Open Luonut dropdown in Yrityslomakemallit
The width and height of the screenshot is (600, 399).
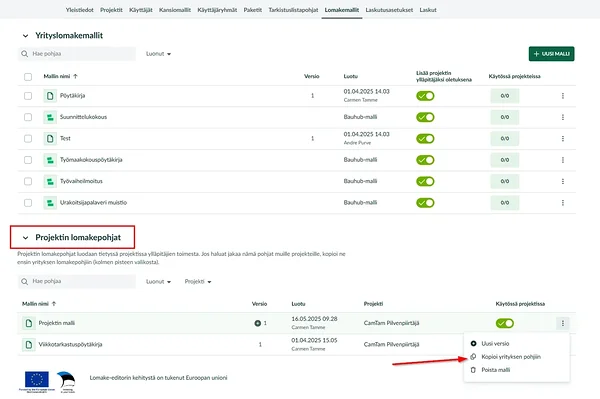point(158,54)
